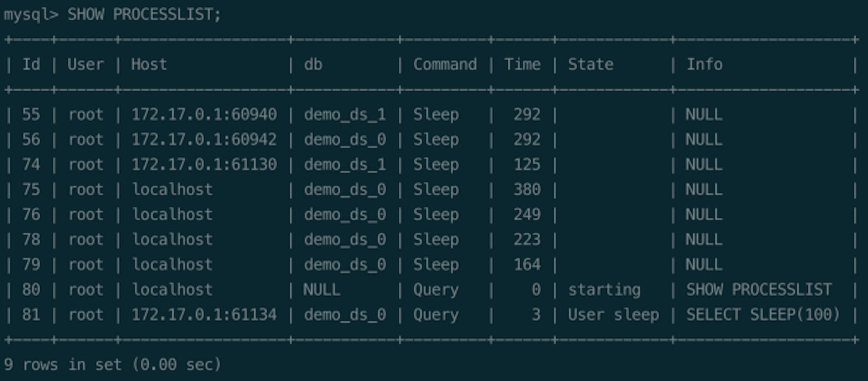Click the 9 rows in set summary

pyautogui.click(x=112, y=364)
